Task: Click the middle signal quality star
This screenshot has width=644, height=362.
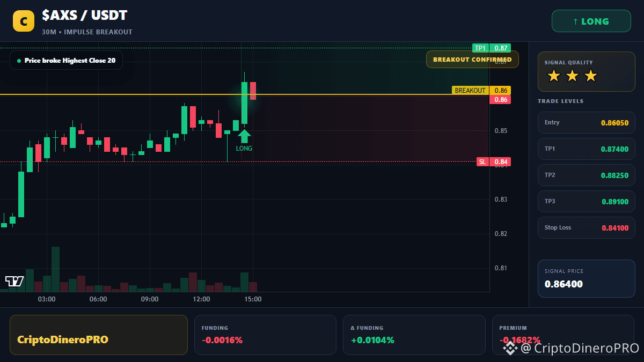Action: tap(572, 76)
